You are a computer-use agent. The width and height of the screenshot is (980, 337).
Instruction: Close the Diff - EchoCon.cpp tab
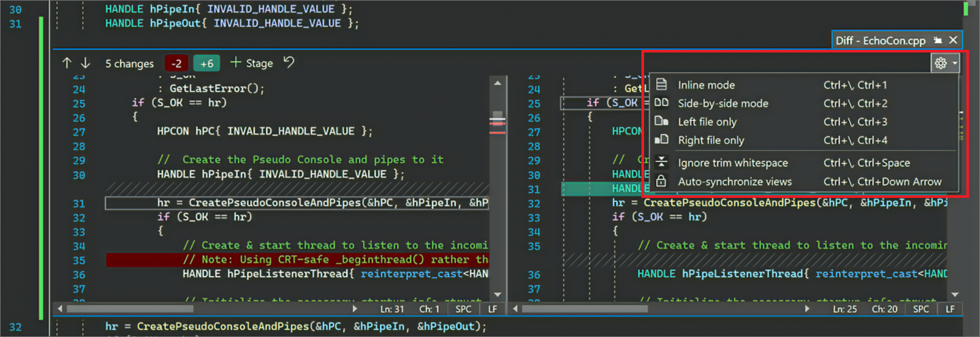pos(953,40)
